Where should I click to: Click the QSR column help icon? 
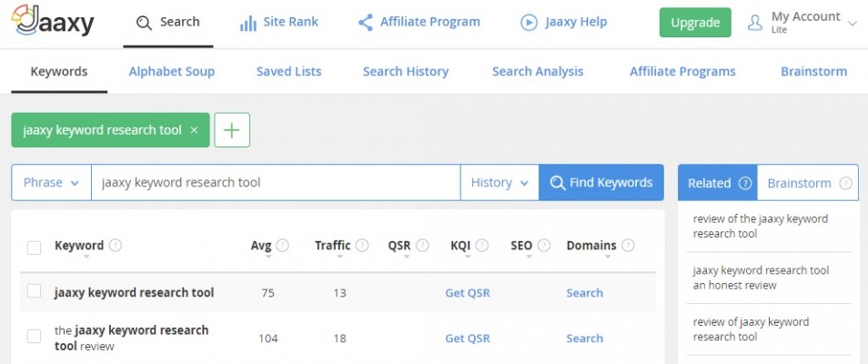pos(422,245)
